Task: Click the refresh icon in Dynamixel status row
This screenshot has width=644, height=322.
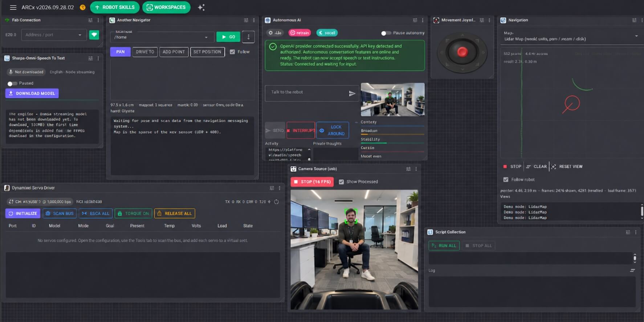Action: point(277,202)
